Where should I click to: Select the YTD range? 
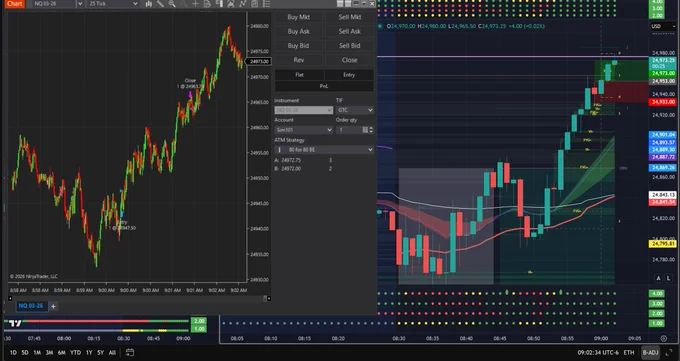[75, 353]
